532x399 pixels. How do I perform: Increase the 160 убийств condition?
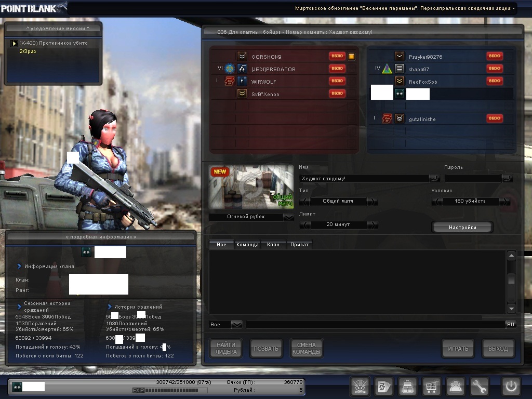[505, 202]
